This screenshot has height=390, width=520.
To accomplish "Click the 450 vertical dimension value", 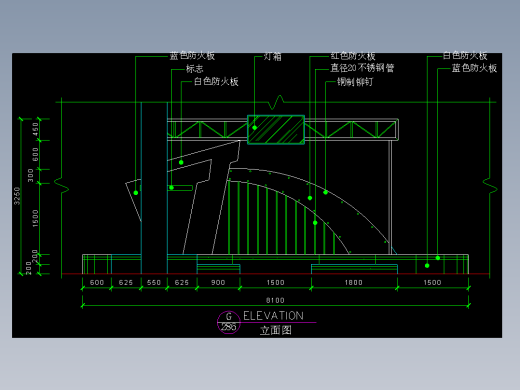I will [x=35, y=129].
